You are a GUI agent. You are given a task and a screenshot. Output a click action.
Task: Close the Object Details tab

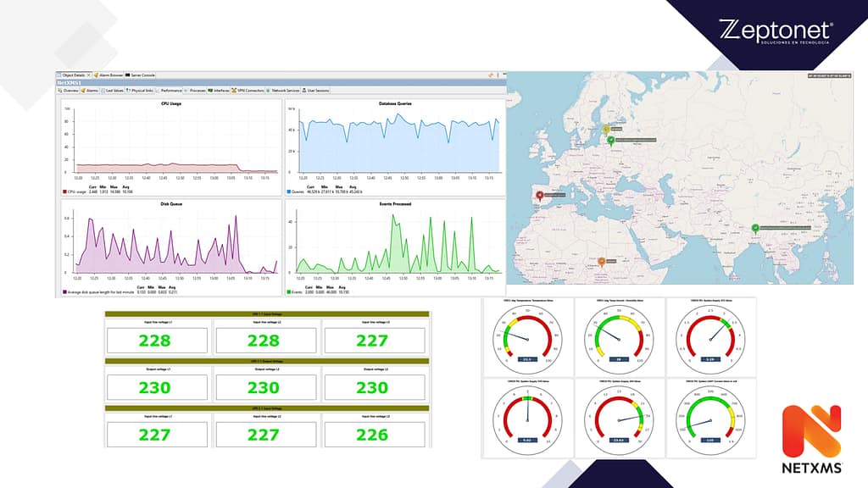86,75
